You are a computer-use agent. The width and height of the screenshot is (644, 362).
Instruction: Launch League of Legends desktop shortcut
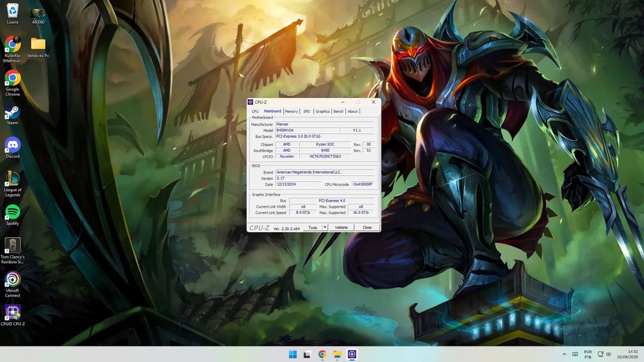[13, 184]
